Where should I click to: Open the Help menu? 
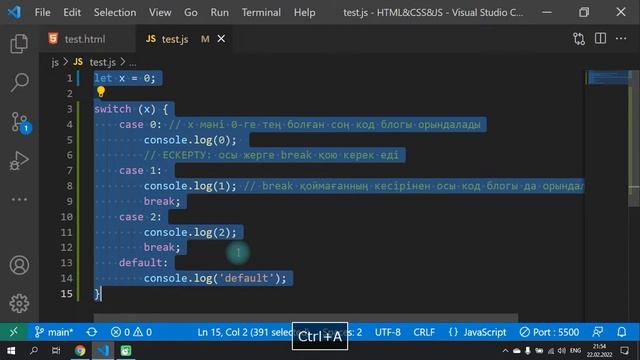pyautogui.click(x=304, y=13)
